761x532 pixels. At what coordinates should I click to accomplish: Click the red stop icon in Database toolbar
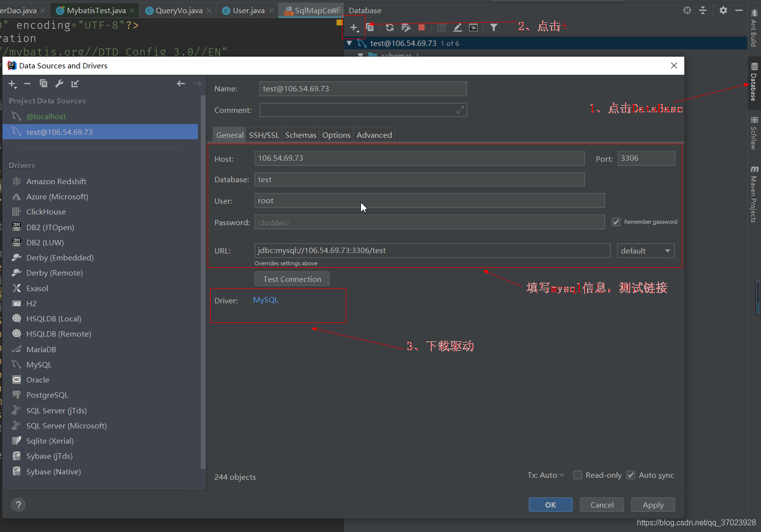click(x=422, y=27)
